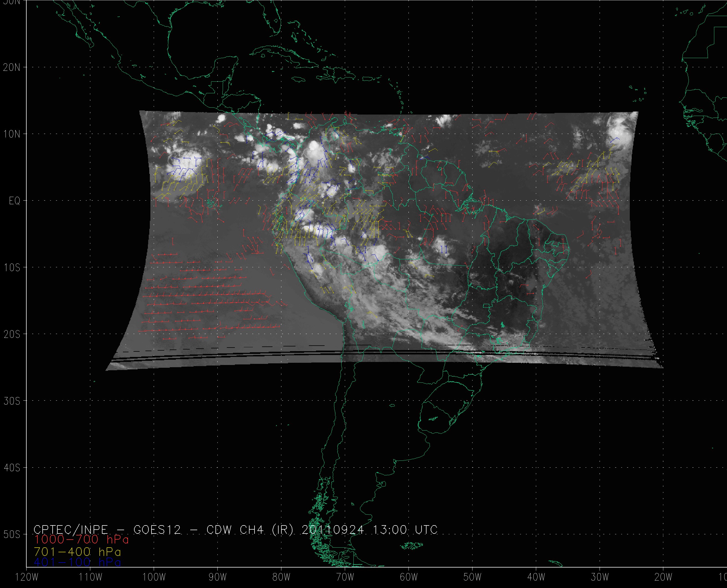Click the yellow 701-400 hPa legend entry
The image size is (727, 588).
click(x=77, y=552)
